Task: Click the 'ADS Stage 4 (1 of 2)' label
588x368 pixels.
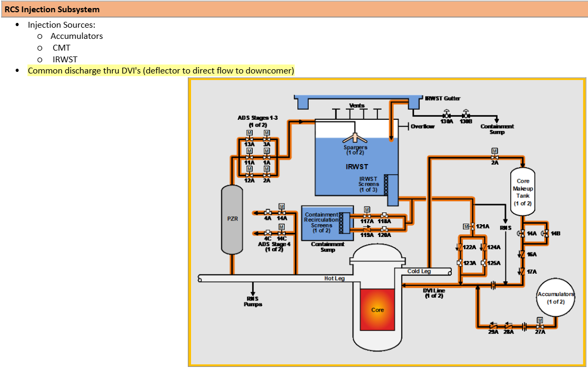Action: click(274, 247)
